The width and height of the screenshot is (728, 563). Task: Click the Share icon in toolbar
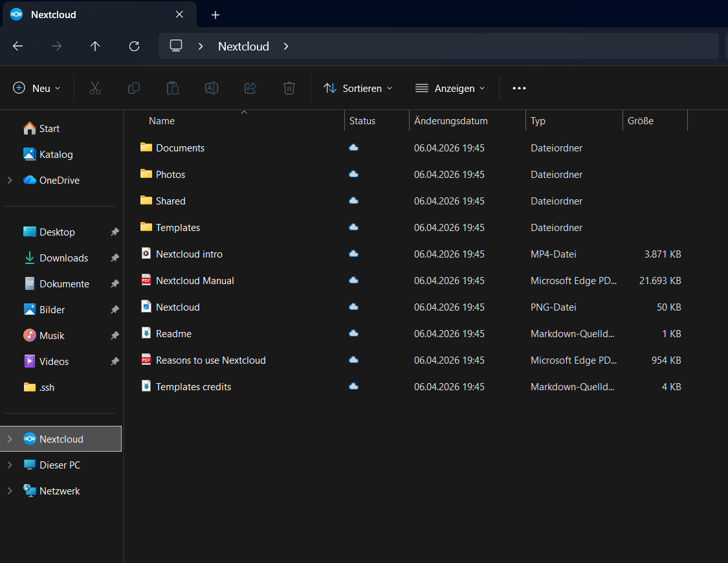click(x=250, y=88)
